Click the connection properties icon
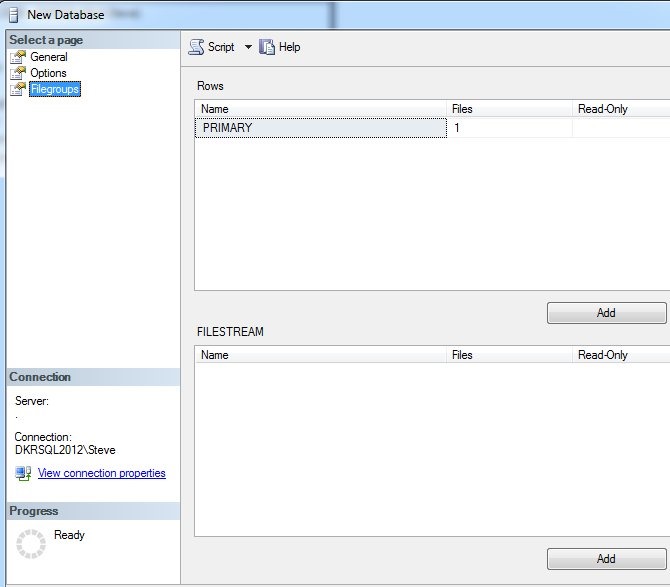The width and height of the screenshot is (670, 587). tap(23, 473)
